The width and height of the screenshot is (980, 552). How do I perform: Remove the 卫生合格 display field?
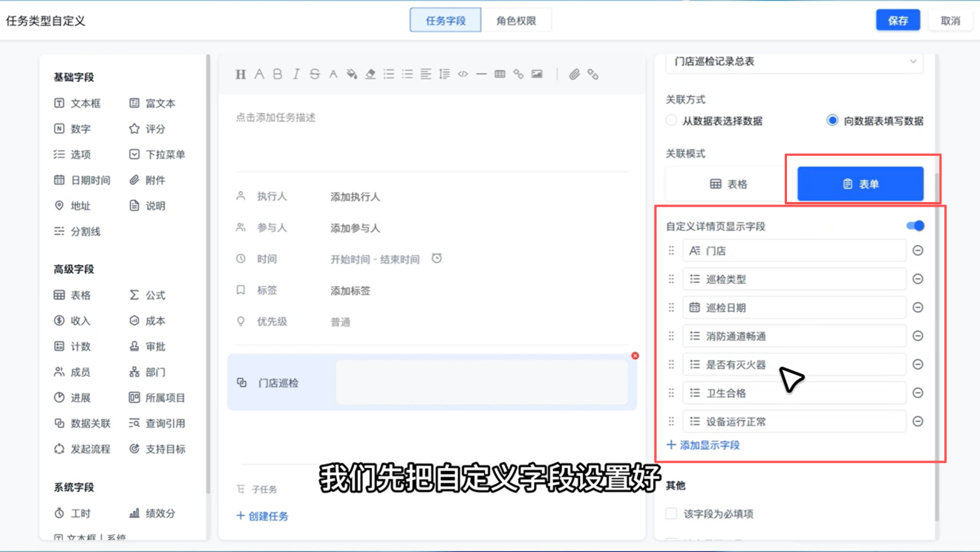[x=918, y=393]
